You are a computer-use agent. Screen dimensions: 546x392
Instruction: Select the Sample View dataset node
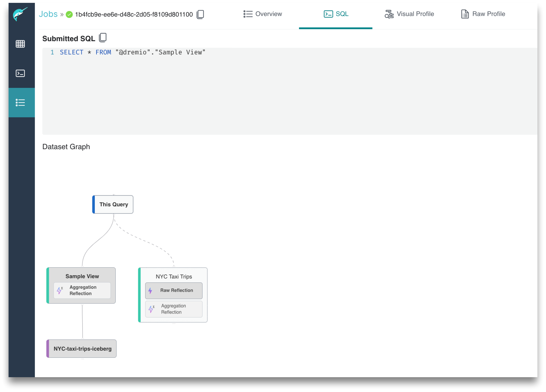point(82,276)
